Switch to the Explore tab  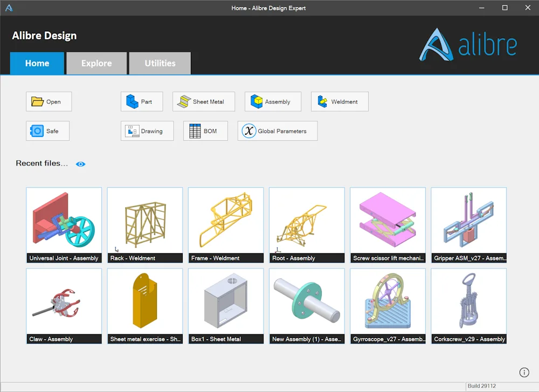tap(96, 63)
